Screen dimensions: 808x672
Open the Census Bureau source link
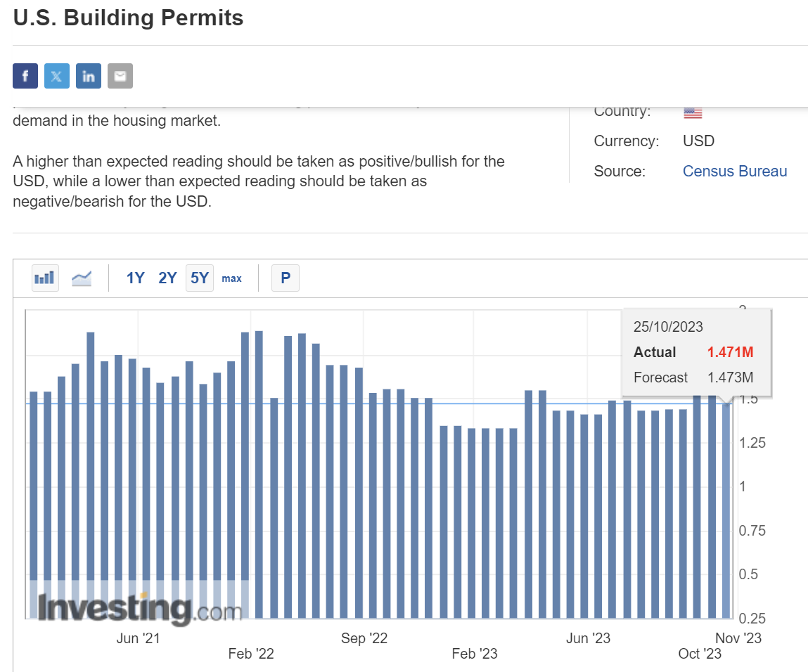735,171
